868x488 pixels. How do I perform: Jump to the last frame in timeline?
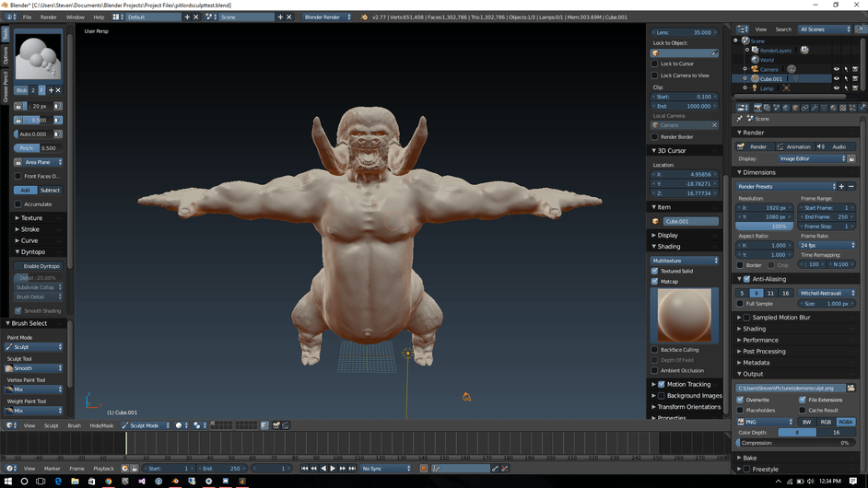353,469
